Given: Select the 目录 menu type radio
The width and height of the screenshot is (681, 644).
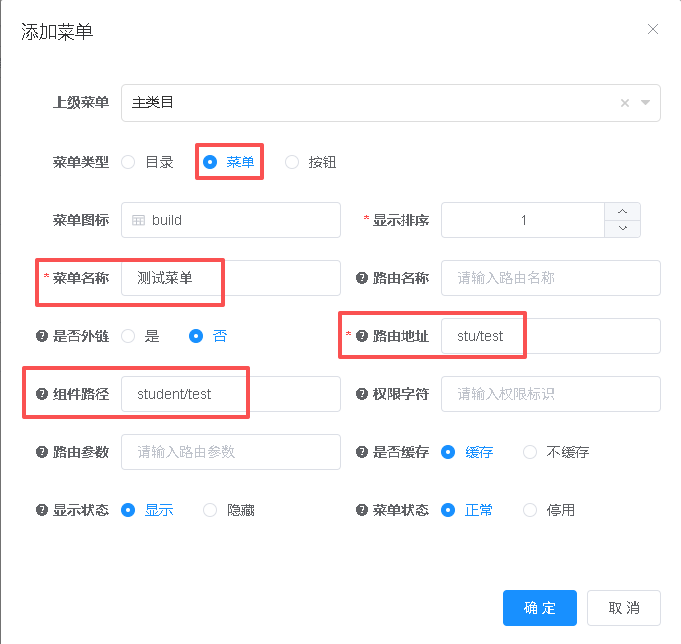Looking at the screenshot, I should 129,162.
